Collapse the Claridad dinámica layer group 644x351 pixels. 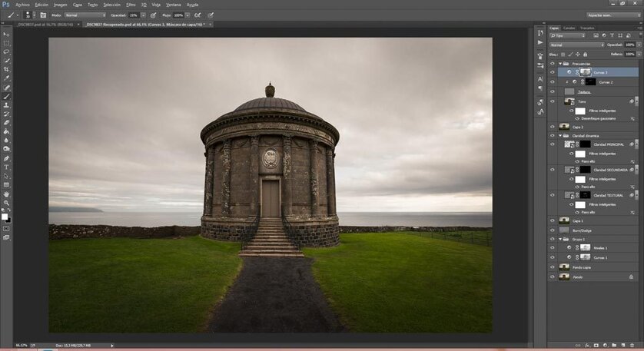coord(559,135)
